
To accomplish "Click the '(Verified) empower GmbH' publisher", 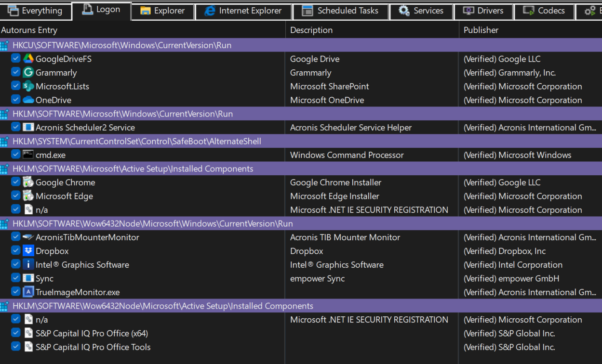I will 511,278.
